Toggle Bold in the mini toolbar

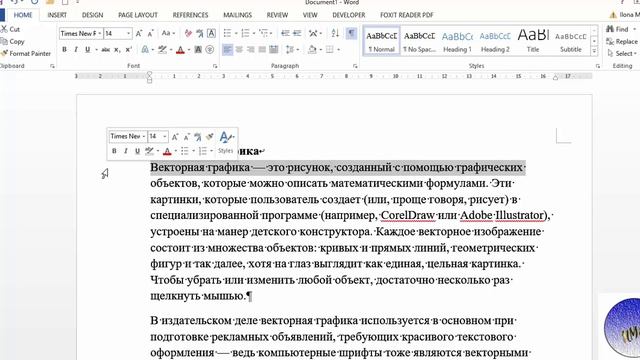[x=114, y=151]
